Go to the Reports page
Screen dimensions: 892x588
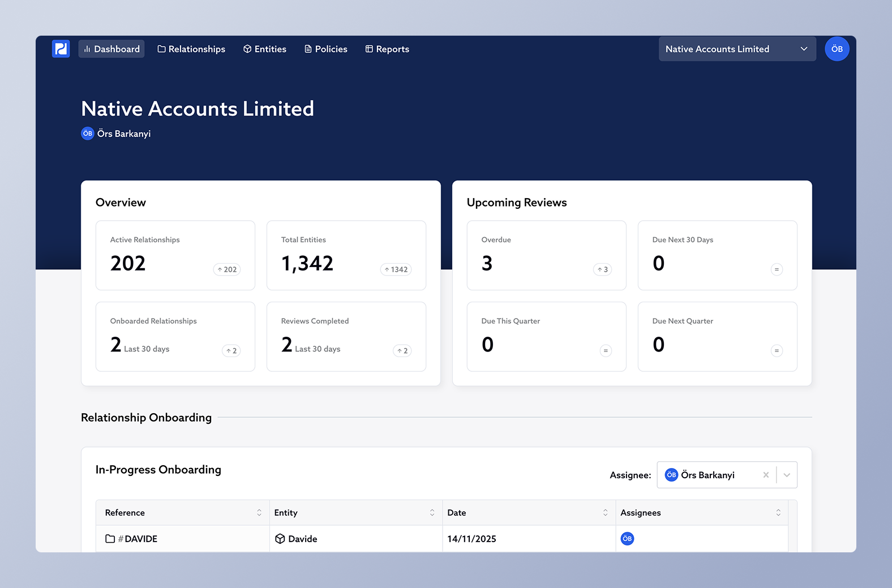[387, 49]
